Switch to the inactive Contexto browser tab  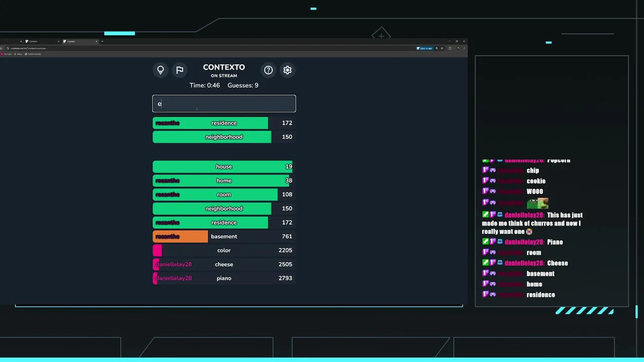pos(43,41)
